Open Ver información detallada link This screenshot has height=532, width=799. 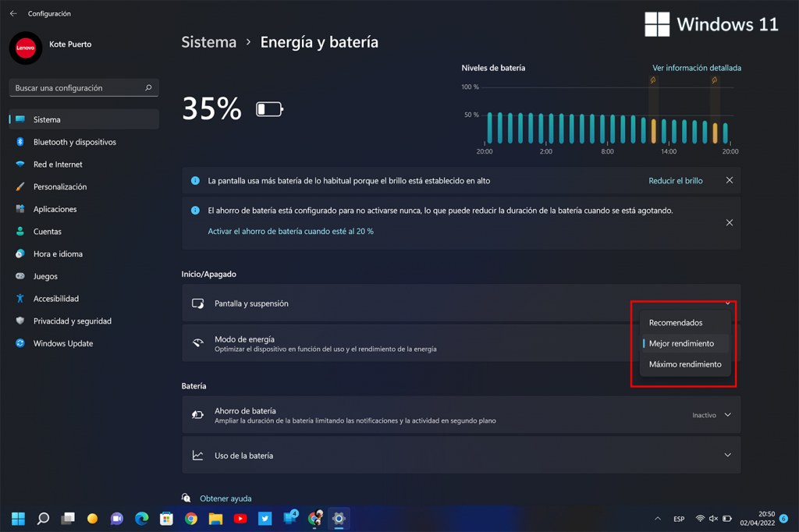click(x=697, y=68)
